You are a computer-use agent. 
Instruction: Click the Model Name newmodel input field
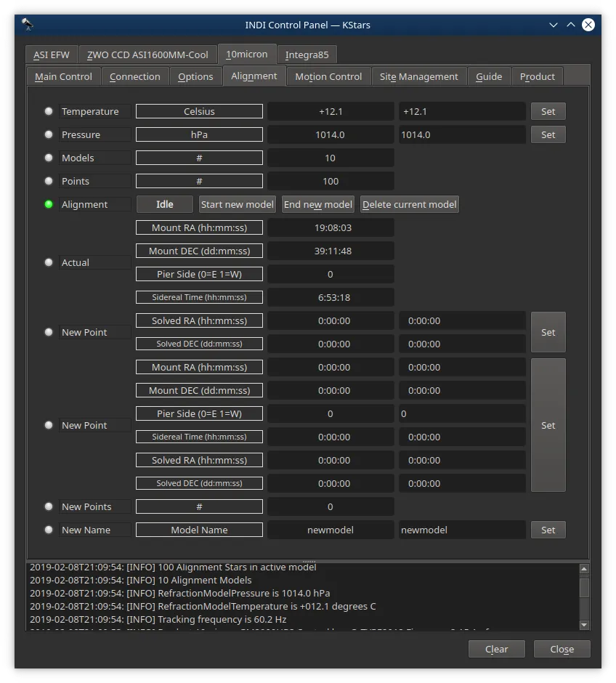pos(462,530)
